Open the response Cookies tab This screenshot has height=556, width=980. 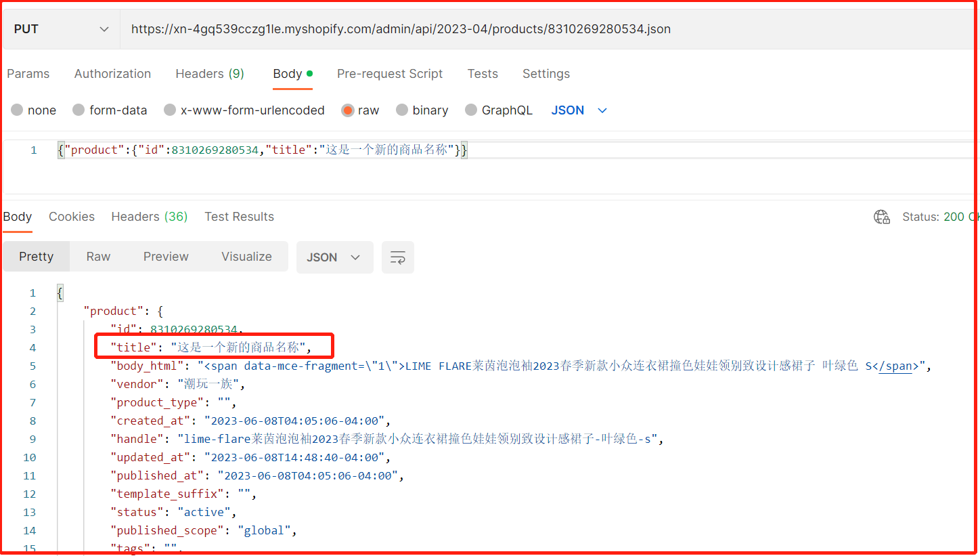pos(72,217)
